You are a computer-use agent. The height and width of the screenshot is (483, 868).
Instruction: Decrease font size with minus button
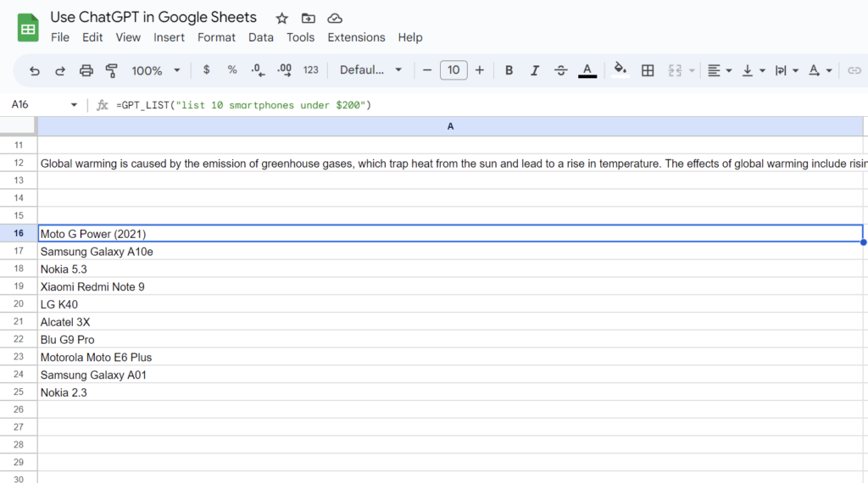click(x=427, y=70)
